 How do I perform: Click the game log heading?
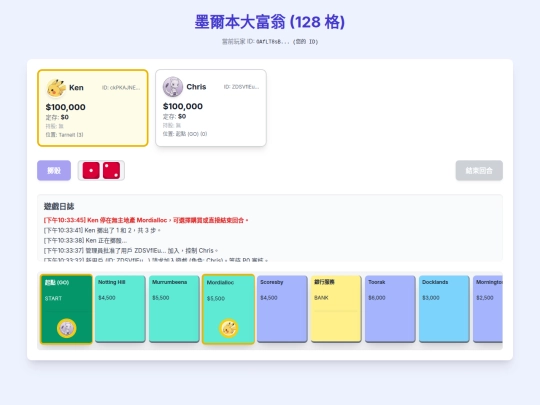[x=59, y=207]
